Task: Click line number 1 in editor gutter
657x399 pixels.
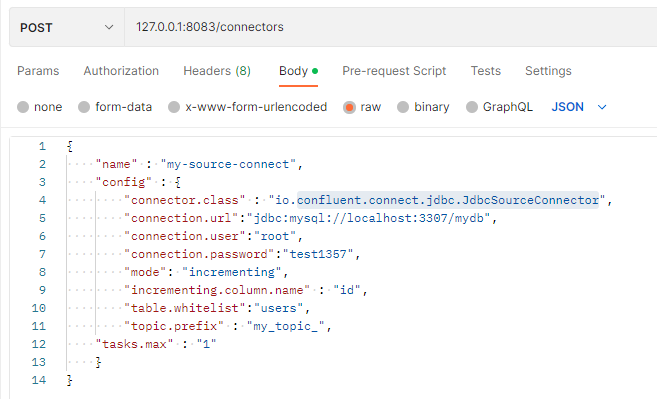Action: (x=42, y=146)
